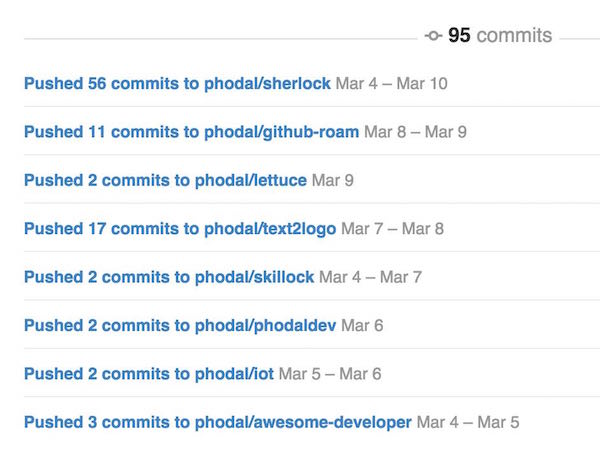Select the 95 commits total label
The height and width of the screenshot is (461, 600).
coord(499,36)
